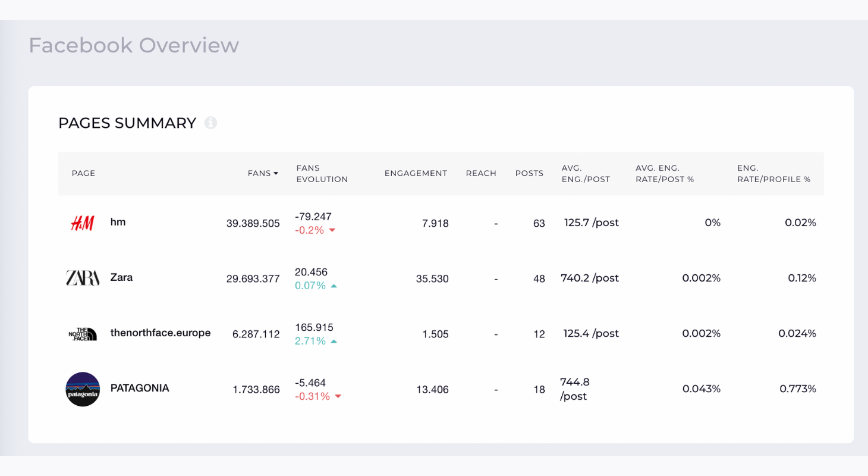
Task: Click Patagonia red down trend arrow
Action: click(x=338, y=396)
